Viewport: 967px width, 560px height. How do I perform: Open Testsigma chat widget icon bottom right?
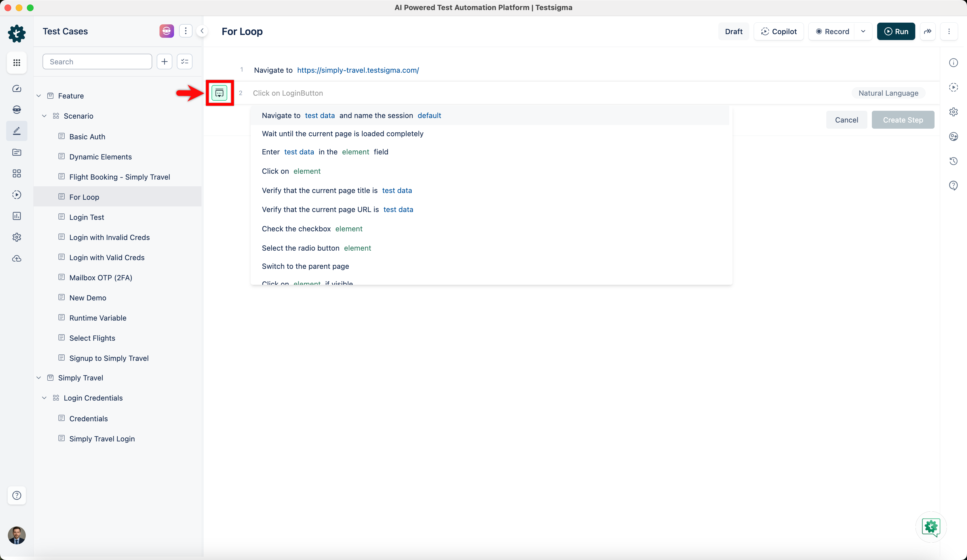click(x=931, y=527)
